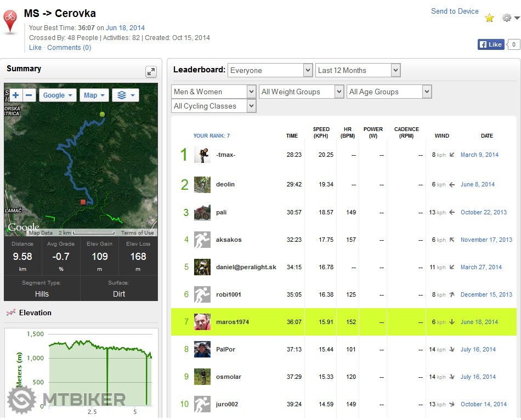
Task: Open the Last 12 Months dropdown
Action: (x=358, y=70)
